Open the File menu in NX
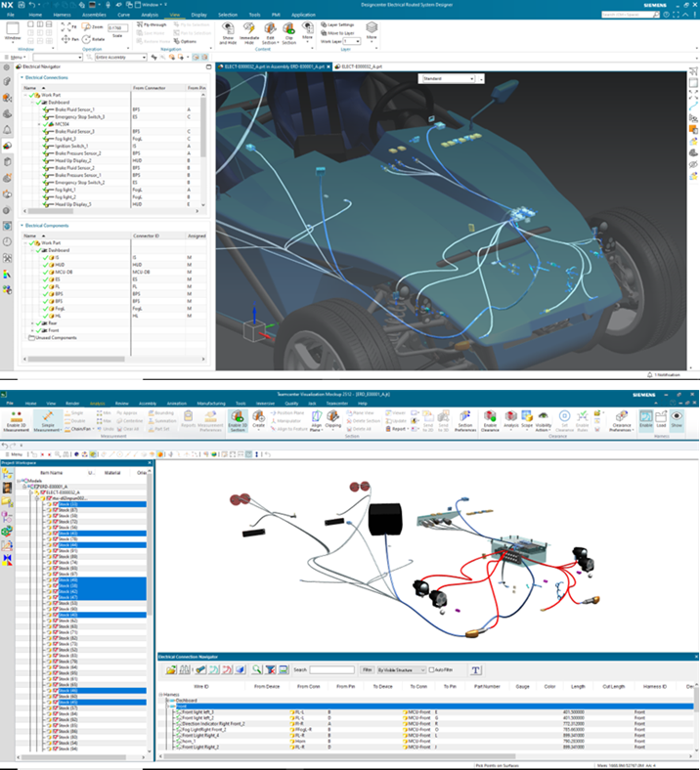 11,15
